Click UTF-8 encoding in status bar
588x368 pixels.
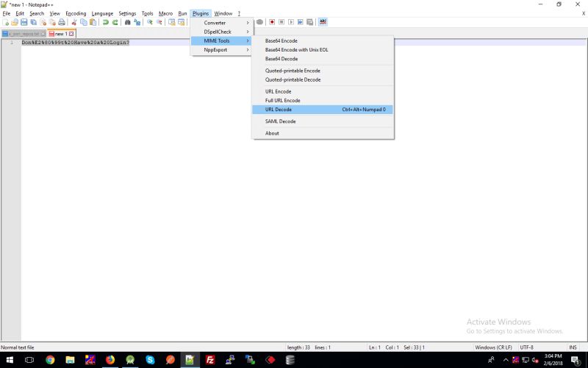click(x=526, y=347)
